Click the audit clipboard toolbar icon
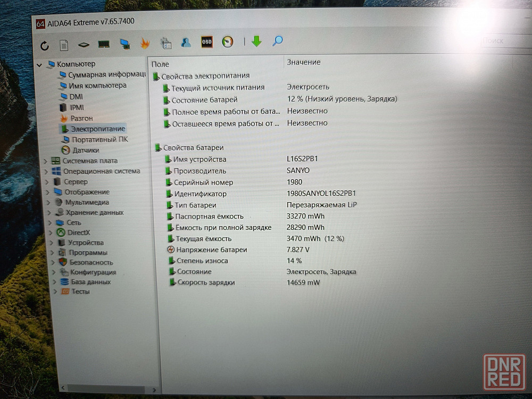Viewport: 532px width, 399px height. click(166, 43)
